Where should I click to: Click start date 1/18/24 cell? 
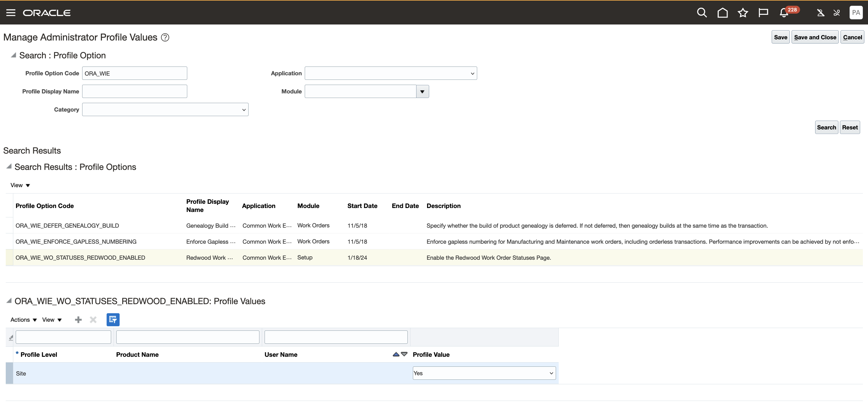tap(357, 258)
